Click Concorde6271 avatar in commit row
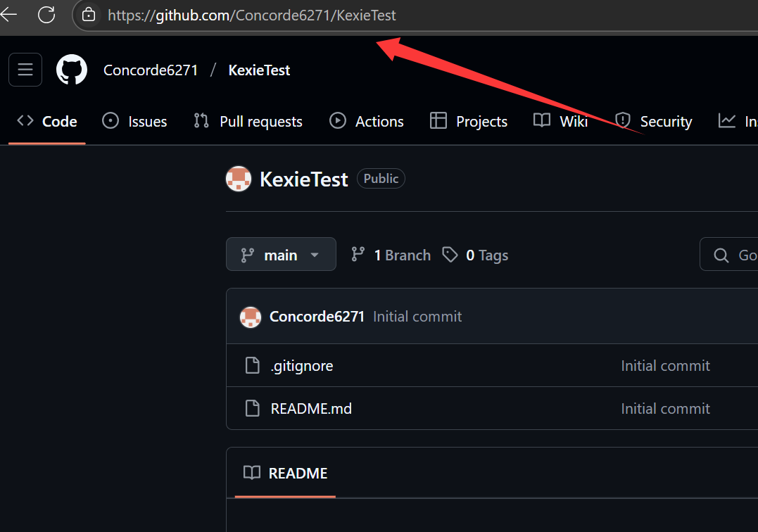 (251, 317)
